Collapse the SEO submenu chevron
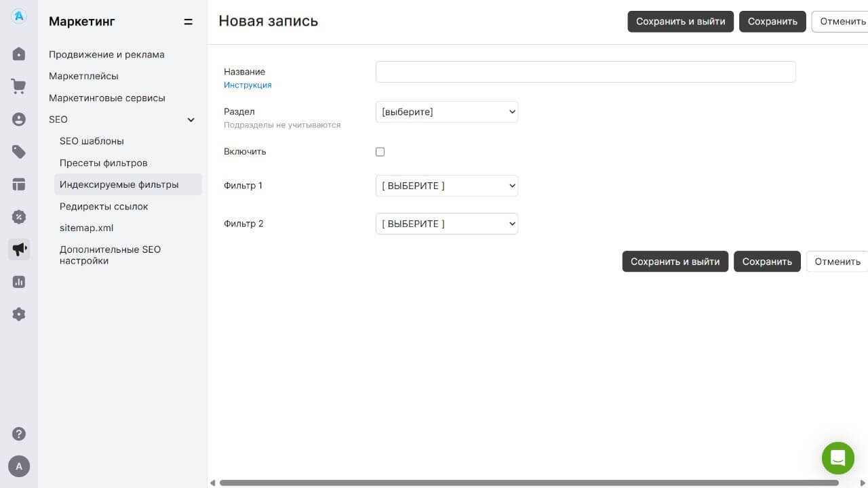 point(191,120)
